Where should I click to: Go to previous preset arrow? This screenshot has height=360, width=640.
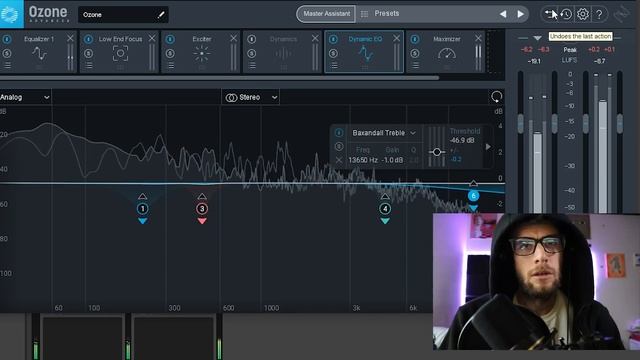pyautogui.click(x=503, y=14)
